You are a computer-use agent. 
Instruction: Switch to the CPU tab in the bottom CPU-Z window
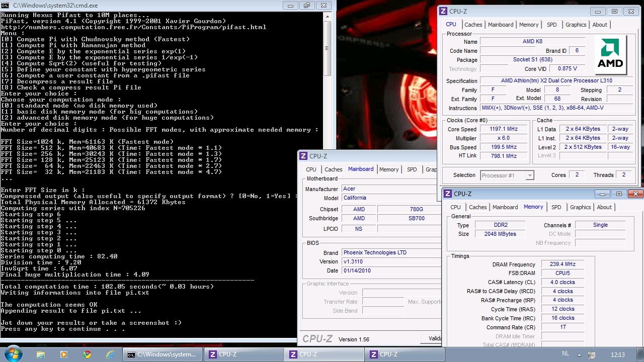(x=456, y=207)
